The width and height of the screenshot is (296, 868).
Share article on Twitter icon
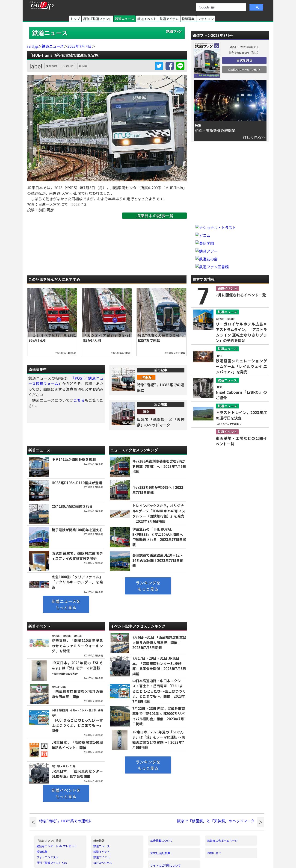tap(159, 66)
